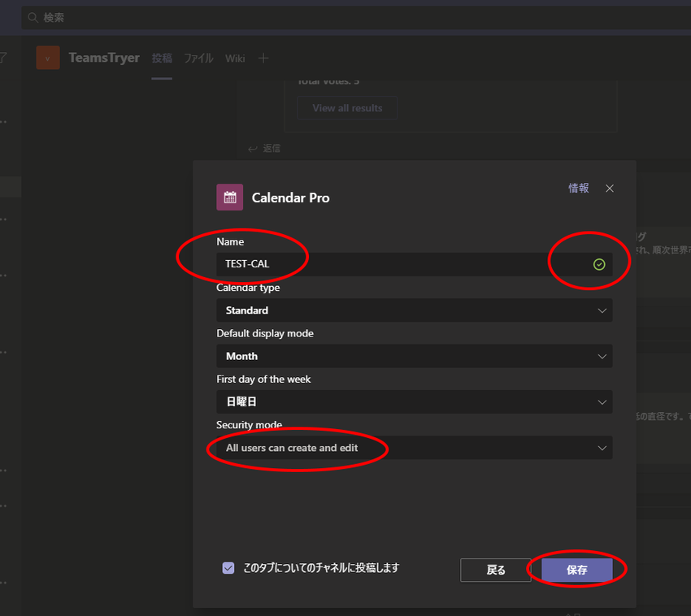Click the green name validation checkmark
This screenshot has height=616, width=691.
[599, 264]
